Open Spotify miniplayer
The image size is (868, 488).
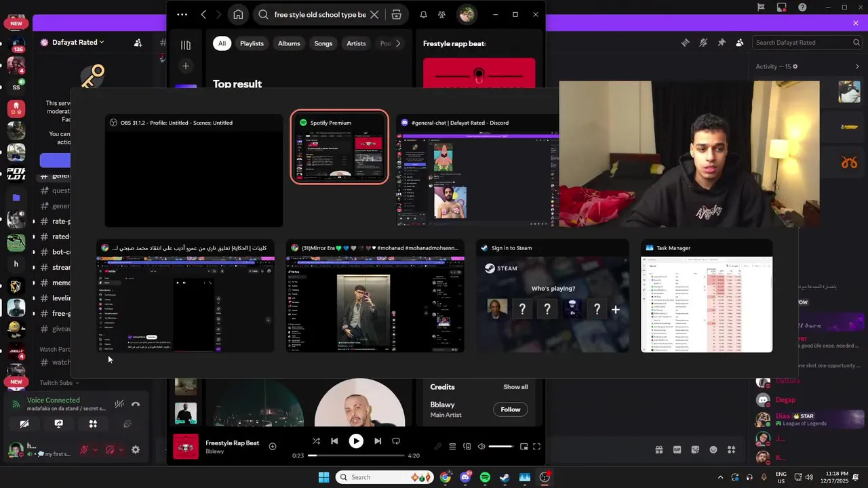pyautogui.click(x=524, y=447)
